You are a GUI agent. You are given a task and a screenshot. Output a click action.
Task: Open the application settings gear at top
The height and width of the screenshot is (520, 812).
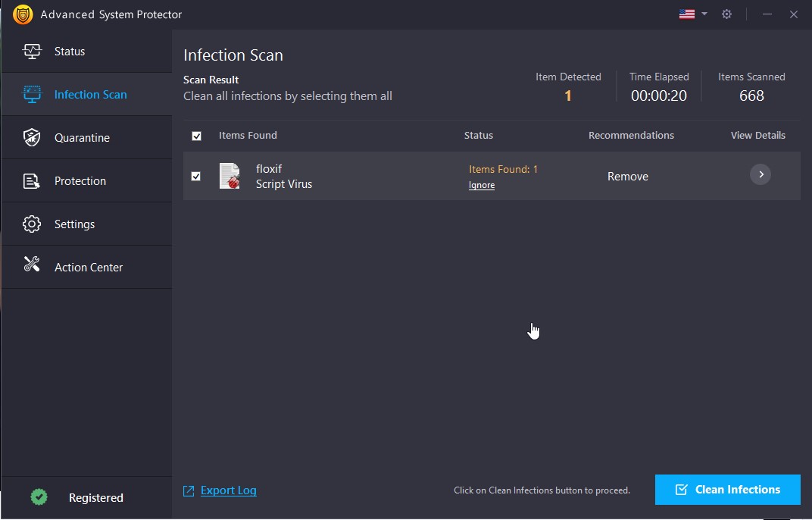click(726, 14)
